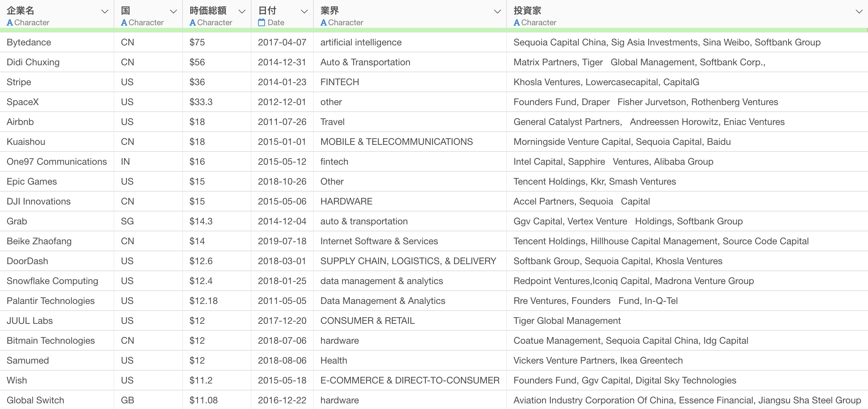Click the MOBILE & TELECOMMUNICATIONS cell
The width and height of the screenshot is (868, 409).
click(x=410, y=142)
